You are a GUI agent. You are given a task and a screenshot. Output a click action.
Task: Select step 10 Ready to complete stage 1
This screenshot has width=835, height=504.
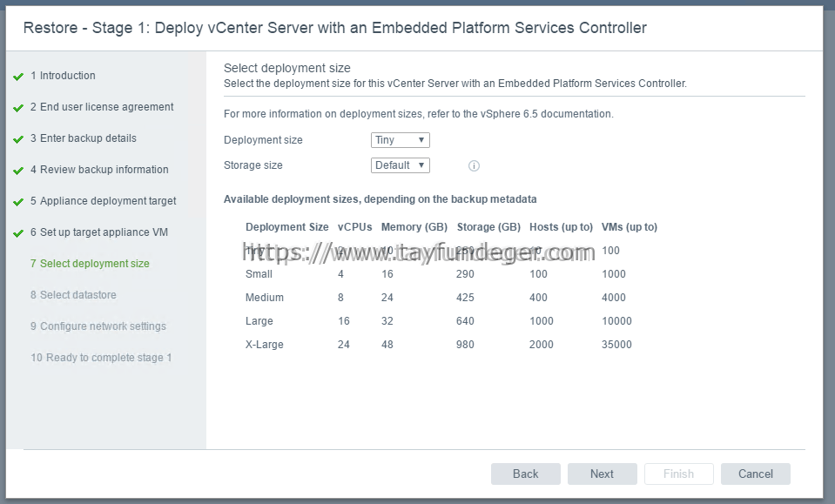click(101, 358)
